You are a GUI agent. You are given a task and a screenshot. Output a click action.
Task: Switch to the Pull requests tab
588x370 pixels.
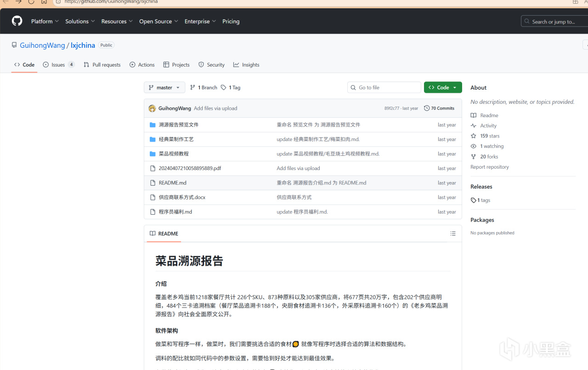(102, 65)
